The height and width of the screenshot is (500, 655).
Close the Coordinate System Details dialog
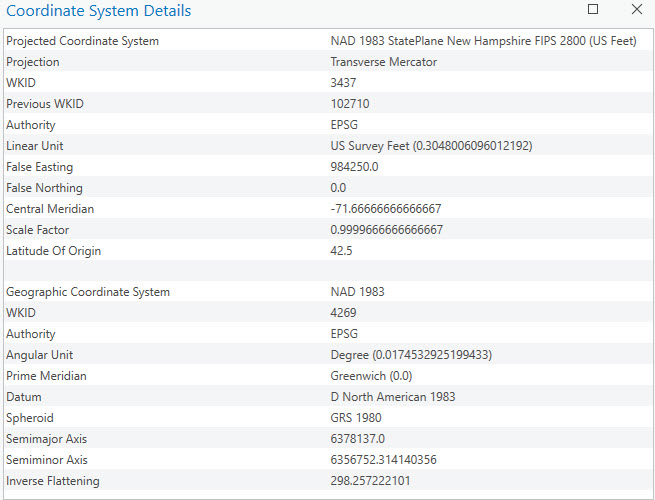pos(636,10)
